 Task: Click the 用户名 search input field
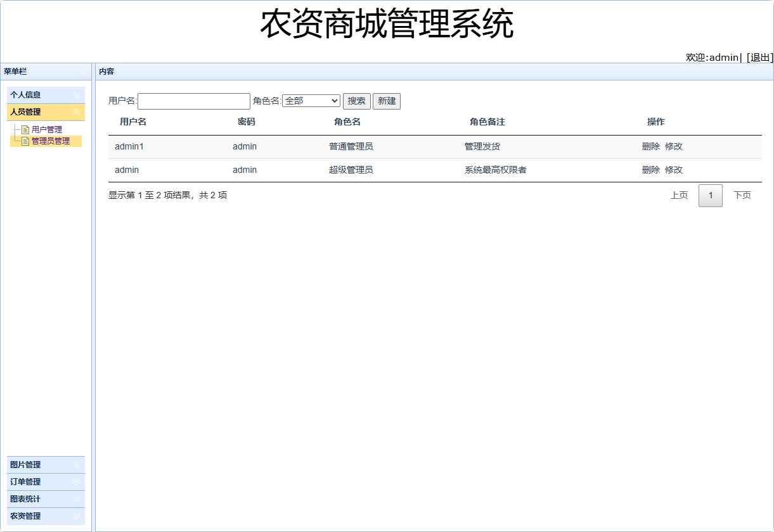pos(193,101)
